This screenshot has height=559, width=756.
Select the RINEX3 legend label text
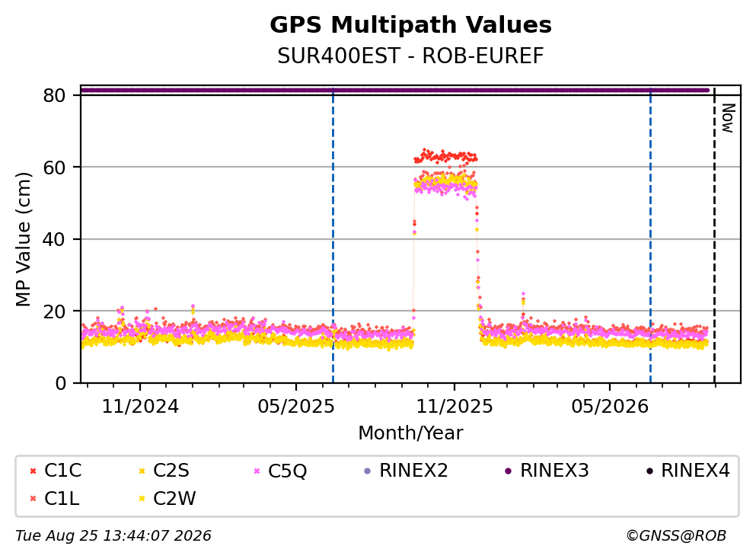click(554, 470)
